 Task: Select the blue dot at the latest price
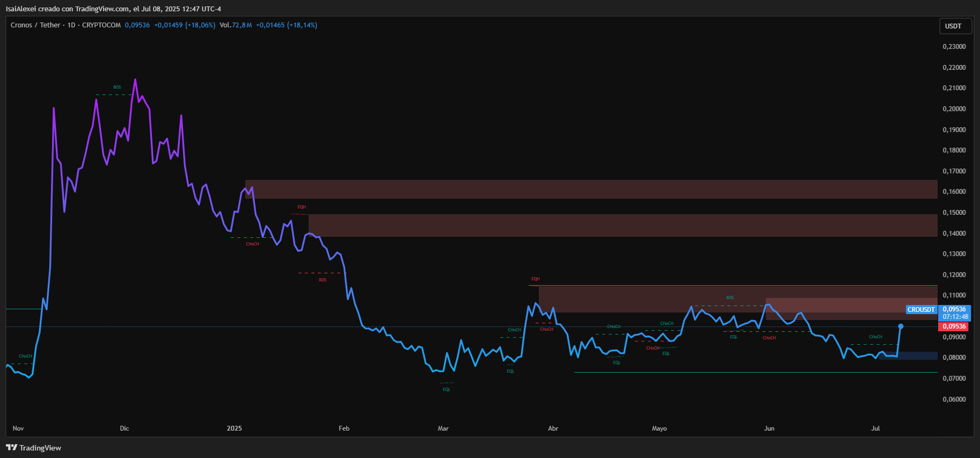pyautogui.click(x=901, y=326)
